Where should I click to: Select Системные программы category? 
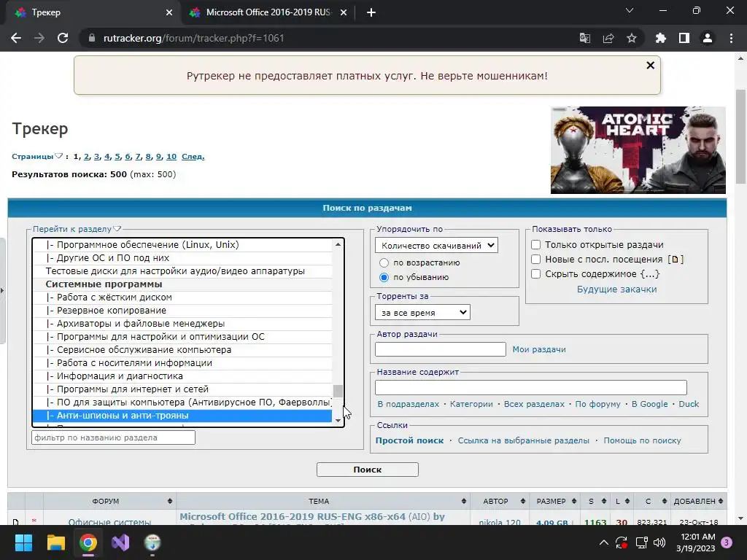tap(182, 284)
